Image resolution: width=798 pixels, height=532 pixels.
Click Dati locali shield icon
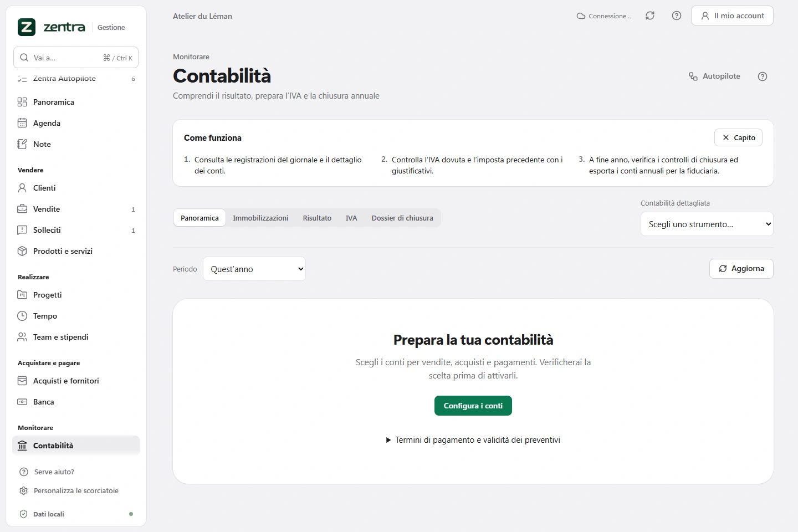tap(23, 514)
